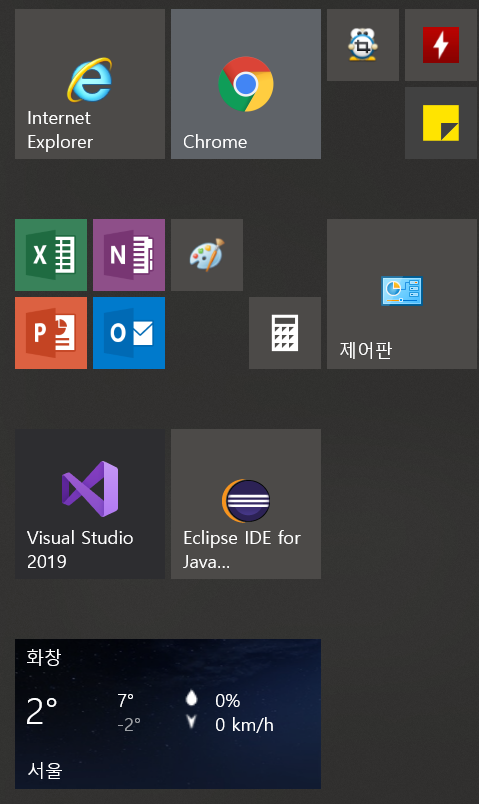Open the penguin screen capture tile
The height and width of the screenshot is (804, 479).
tap(363, 45)
